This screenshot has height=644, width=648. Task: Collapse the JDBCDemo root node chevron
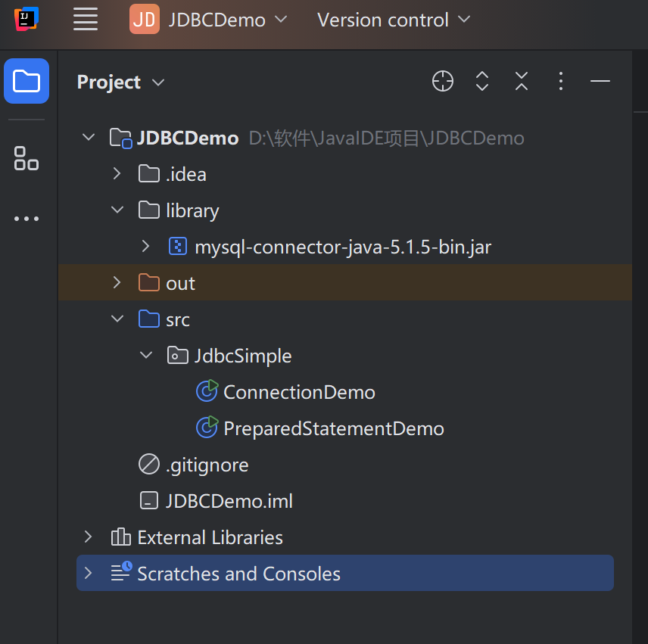(89, 137)
